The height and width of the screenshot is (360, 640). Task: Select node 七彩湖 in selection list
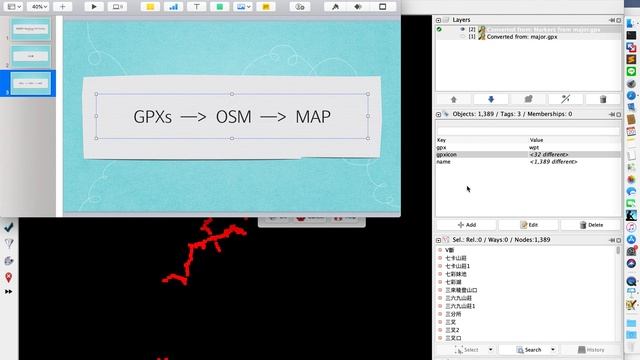[453, 282]
